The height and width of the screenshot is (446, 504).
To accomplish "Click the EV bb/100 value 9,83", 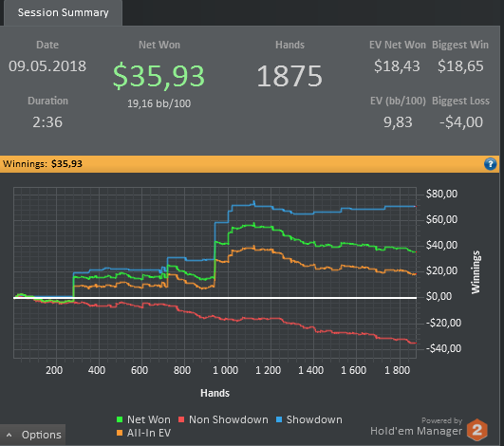I will 398,122.
